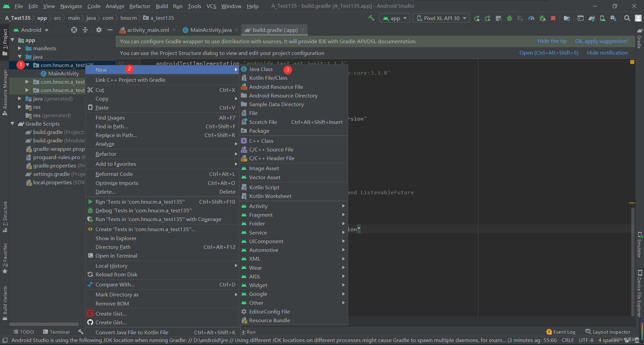Click Open (Ctrl+Alt+Shift+S) link

549,53
